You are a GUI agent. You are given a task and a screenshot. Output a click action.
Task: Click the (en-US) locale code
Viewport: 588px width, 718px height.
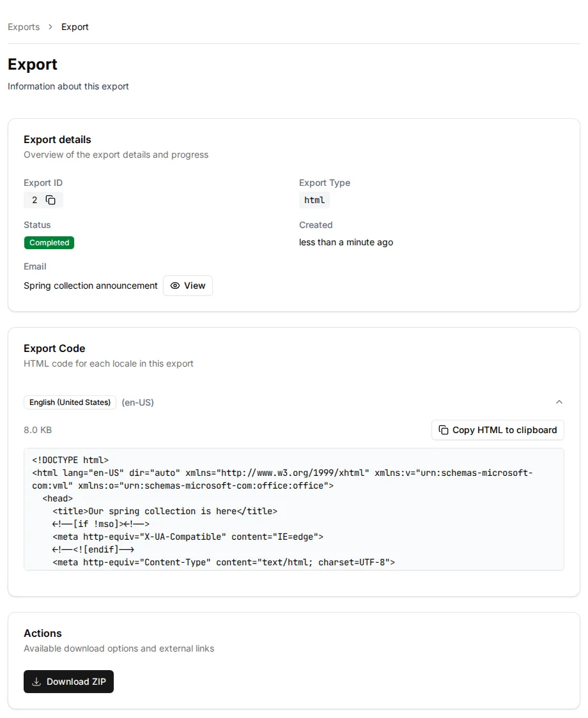138,402
